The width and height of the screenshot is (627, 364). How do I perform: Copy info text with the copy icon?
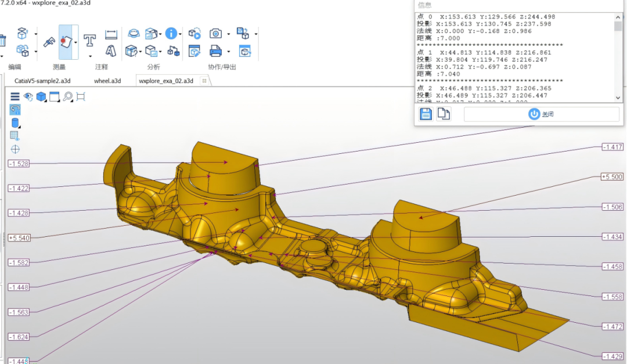[444, 114]
